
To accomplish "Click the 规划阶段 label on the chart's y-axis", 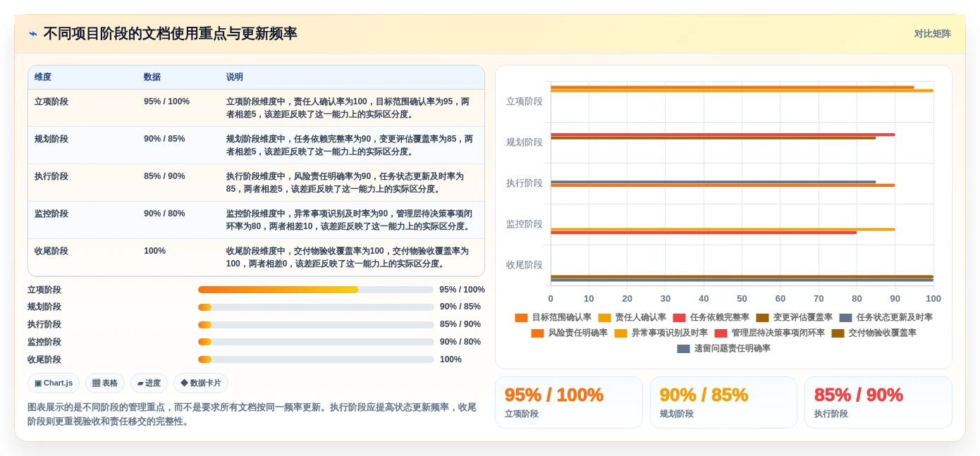I will pos(525,142).
